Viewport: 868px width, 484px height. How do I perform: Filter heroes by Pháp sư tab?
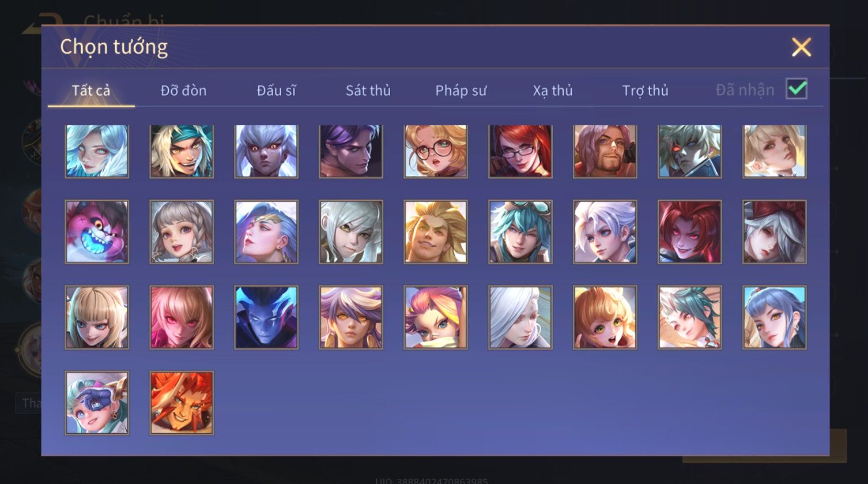click(x=461, y=91)
